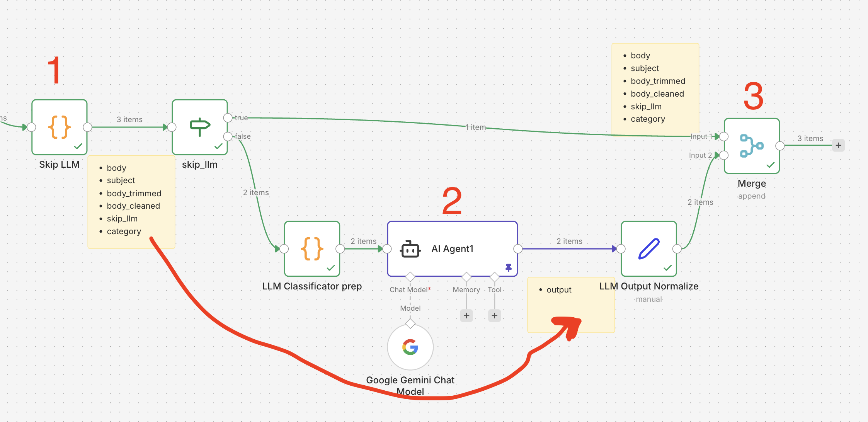Screen dimensions: 868x422
Task: Click the pin icon on AI Agent1
Action: [509, 267]
